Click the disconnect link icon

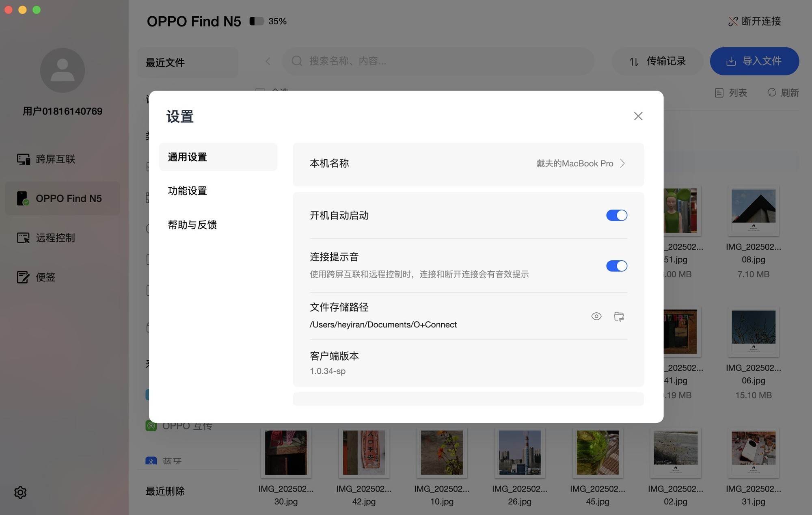tap(733, 22)
